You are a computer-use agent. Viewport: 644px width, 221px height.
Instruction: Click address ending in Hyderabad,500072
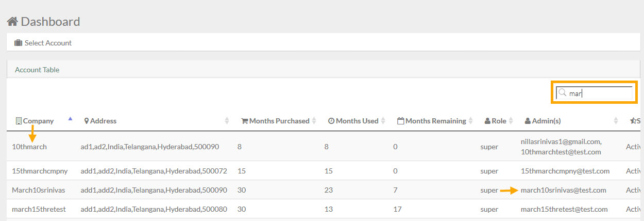pyautogui.click(x=154, y=171)
